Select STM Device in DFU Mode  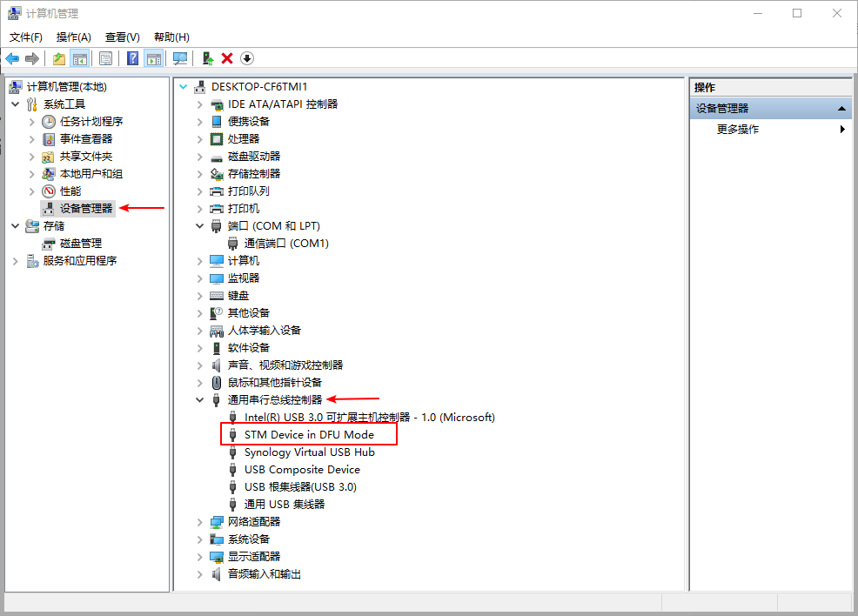[309, 435]
